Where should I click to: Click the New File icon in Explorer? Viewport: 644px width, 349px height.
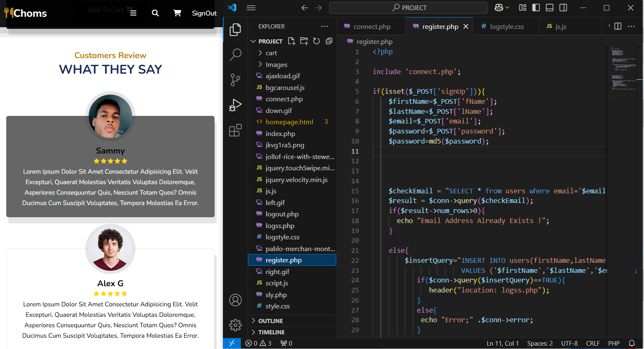click(x=291, y=41)
